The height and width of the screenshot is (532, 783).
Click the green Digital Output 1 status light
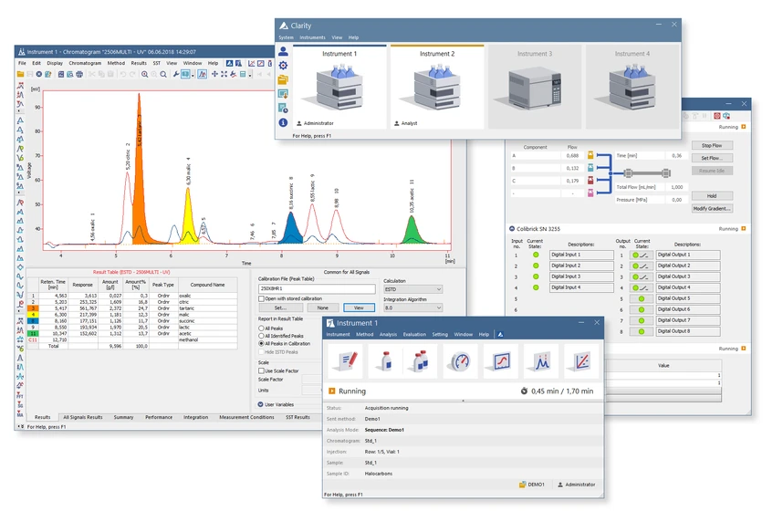(x=636, y=255)
